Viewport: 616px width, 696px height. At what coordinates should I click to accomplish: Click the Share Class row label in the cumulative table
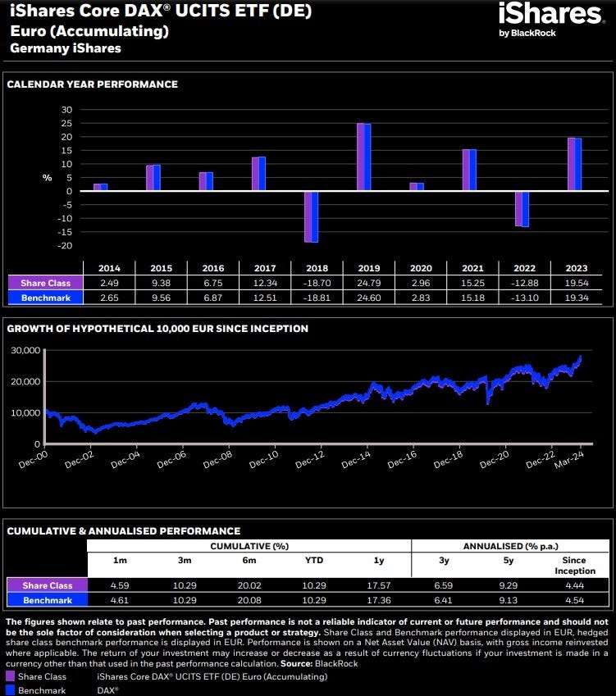[x=48, y=585]
